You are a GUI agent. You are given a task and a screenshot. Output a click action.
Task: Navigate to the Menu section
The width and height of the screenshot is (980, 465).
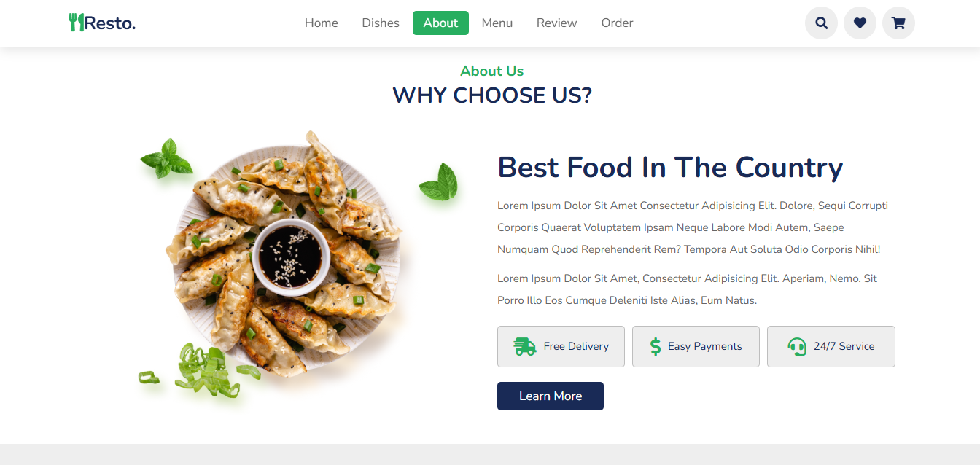click(497, 23)
